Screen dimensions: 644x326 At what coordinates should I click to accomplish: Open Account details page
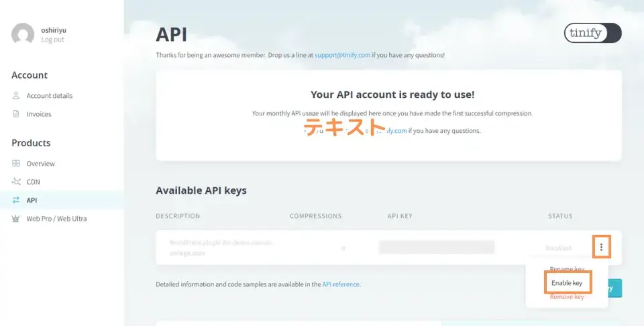(49, 96)
